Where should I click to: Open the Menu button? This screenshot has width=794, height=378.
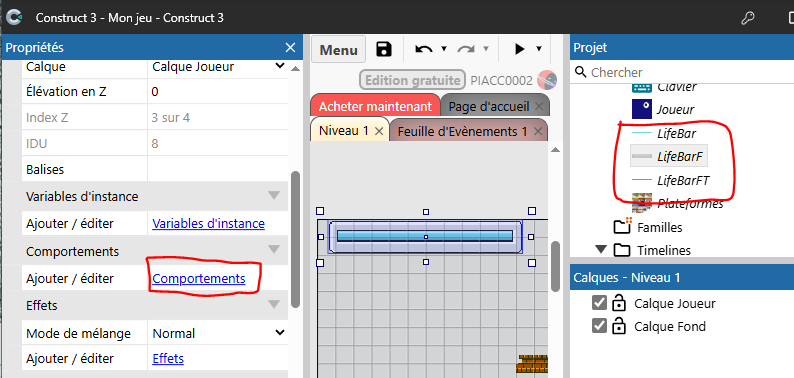339,50
